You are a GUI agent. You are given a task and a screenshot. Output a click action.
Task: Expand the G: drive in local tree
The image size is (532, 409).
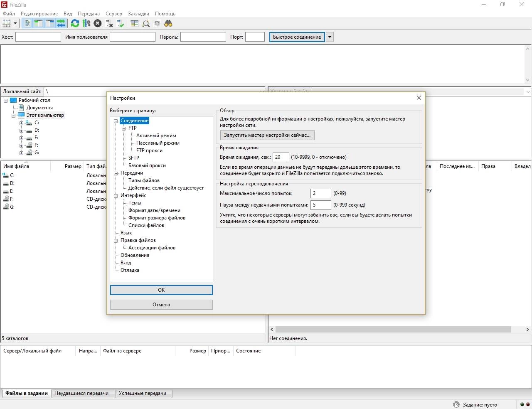click(x=22, y=153)
